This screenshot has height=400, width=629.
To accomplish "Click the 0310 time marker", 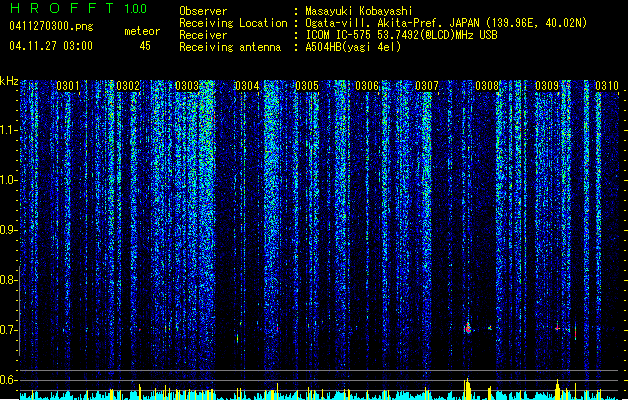I will (607, 86).
